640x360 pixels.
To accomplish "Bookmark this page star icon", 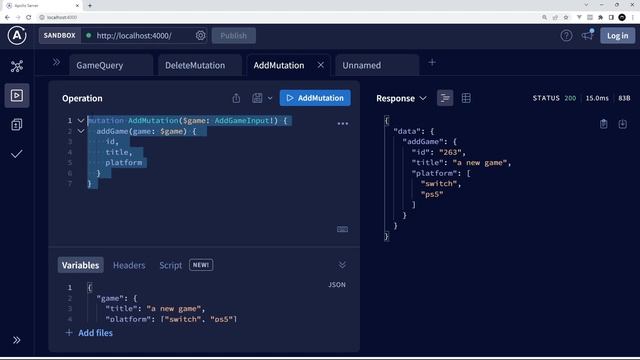I will (x=566, y=17).
